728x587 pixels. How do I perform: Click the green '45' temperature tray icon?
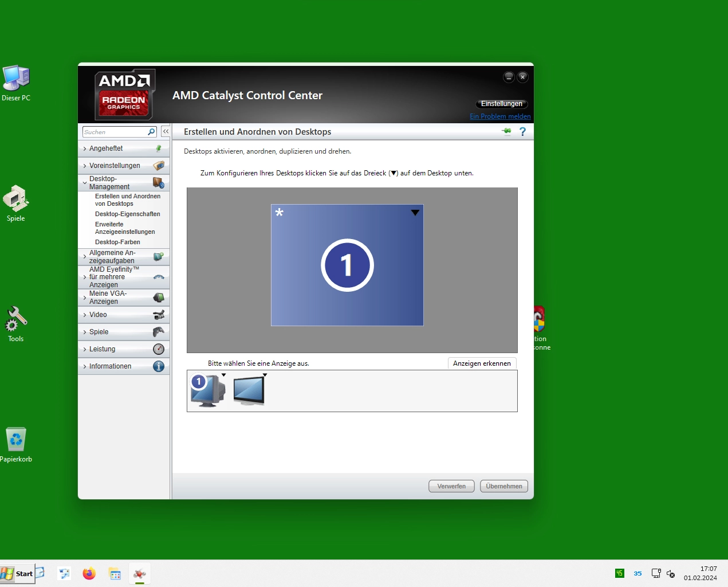point(619,573)
